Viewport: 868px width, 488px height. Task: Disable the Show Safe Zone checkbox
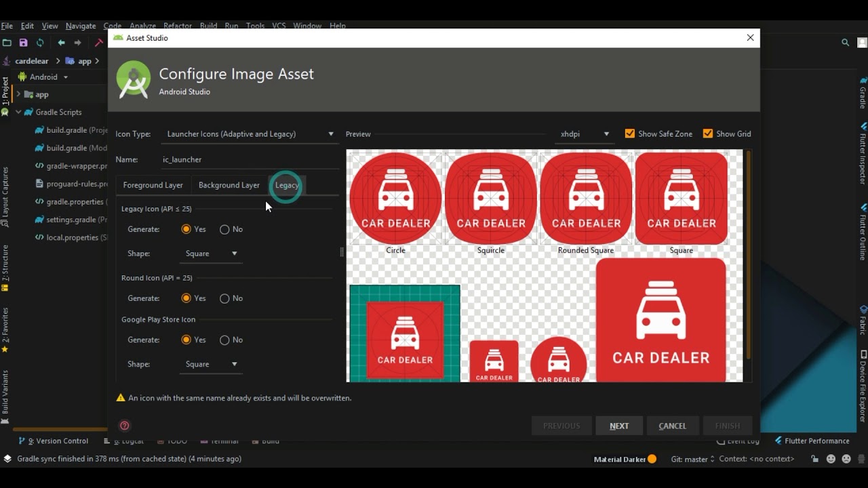[x=630, y=134]
